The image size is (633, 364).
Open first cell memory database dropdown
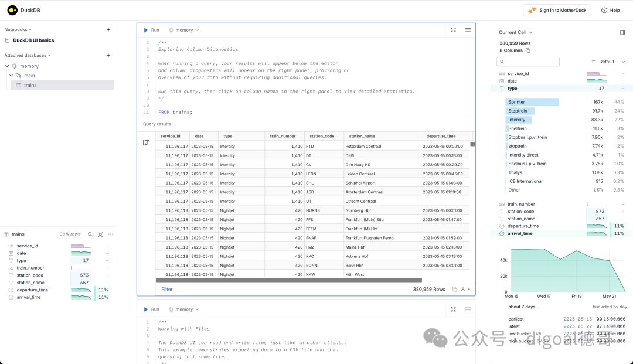tap(183, 30)
